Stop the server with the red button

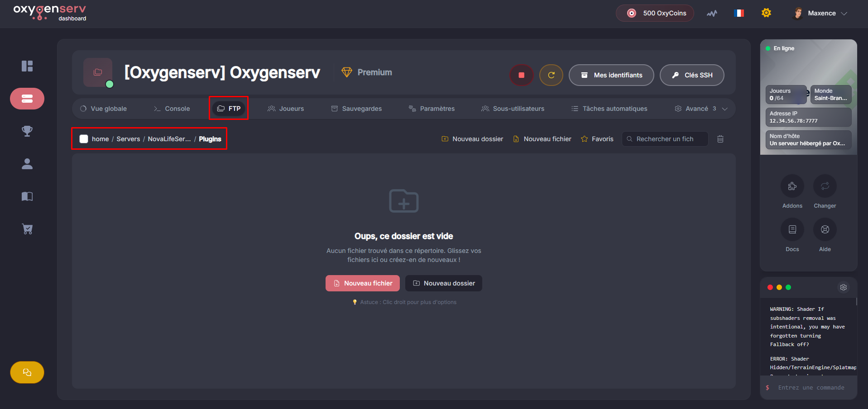click(521, 75)
